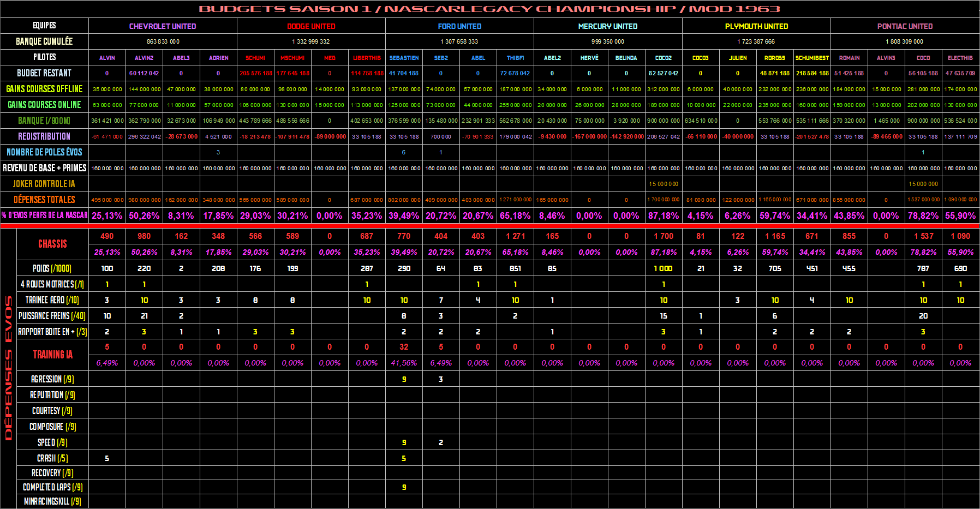This screenshot has width=980, height=509.
Task: Click the CHASSIS section label
Action: pyautogui.click(x=52, y=244)
